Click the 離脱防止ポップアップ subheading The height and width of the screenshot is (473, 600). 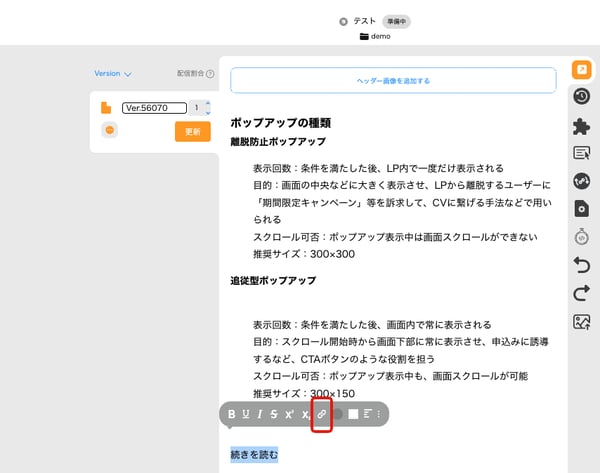click(x=278, y=142)
